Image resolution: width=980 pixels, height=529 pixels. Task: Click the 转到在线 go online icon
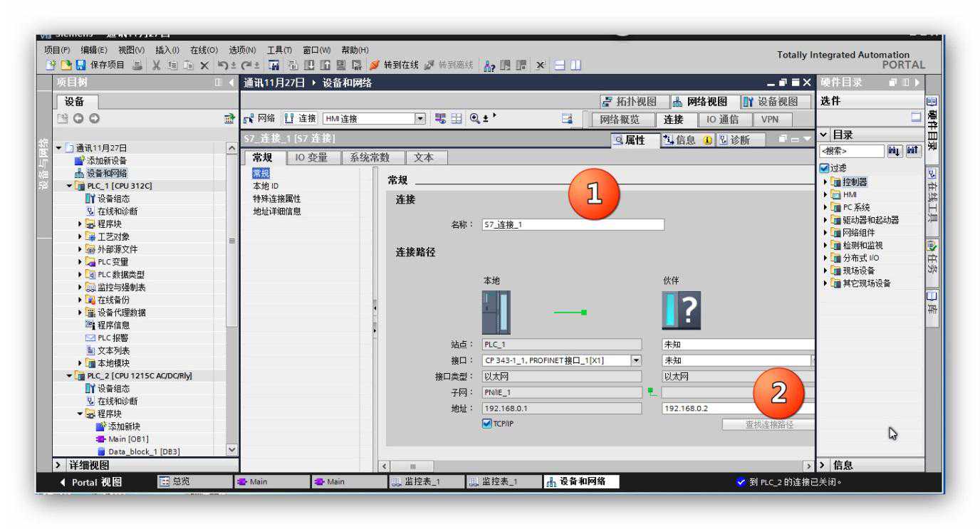(375, 65)
